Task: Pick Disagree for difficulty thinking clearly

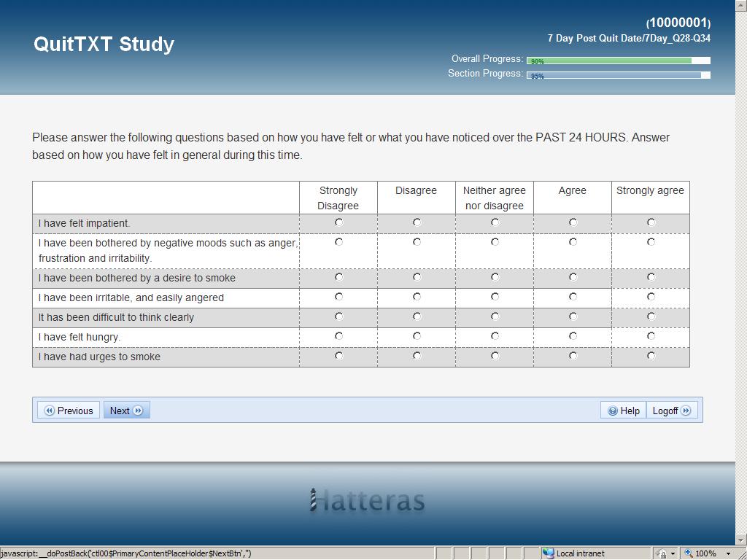Action: (417, 316)
